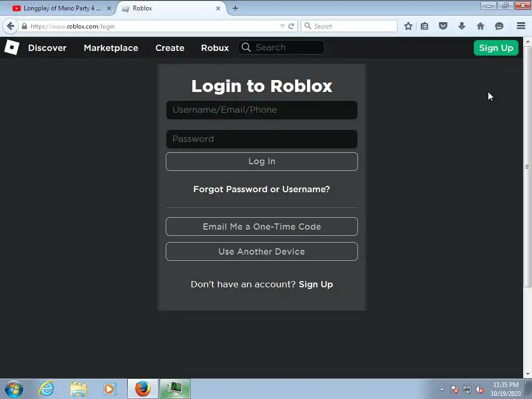Click the Roblox logo icon

[12, 47]
